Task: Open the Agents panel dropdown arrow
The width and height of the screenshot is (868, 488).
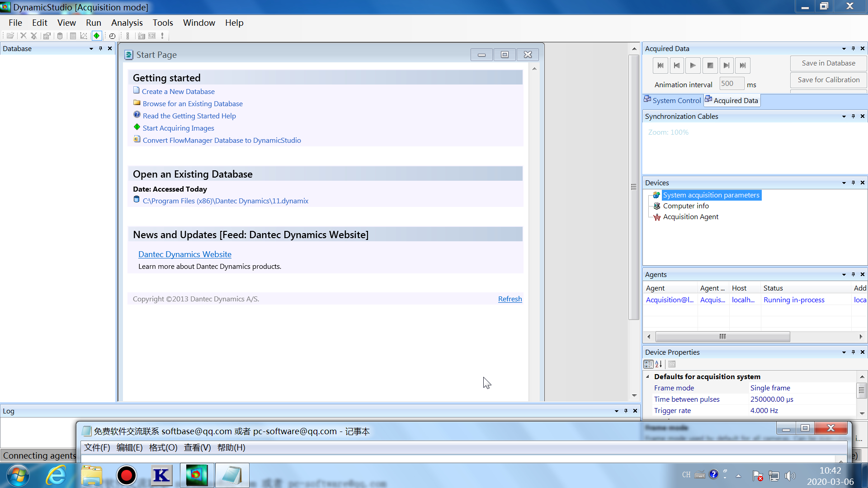Action: [x=844, y=275]
